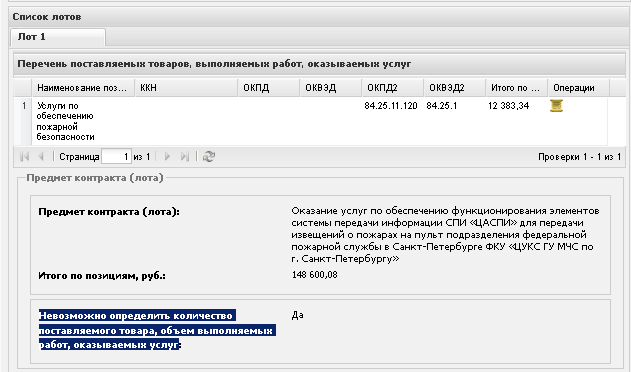Click the page number input field
The height and width of the screenshot is (372, 631).
116,157
